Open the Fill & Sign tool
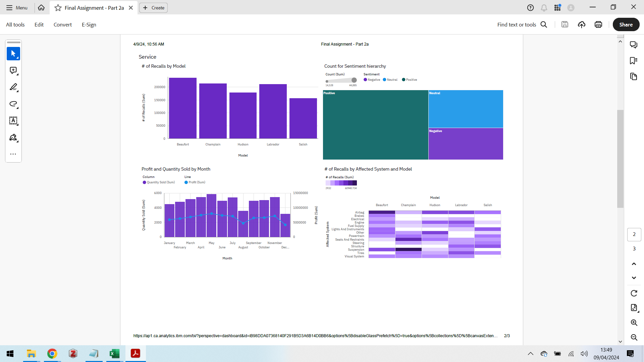The height and width of the screenshot is (362, 644). click(x=12, y=137)
